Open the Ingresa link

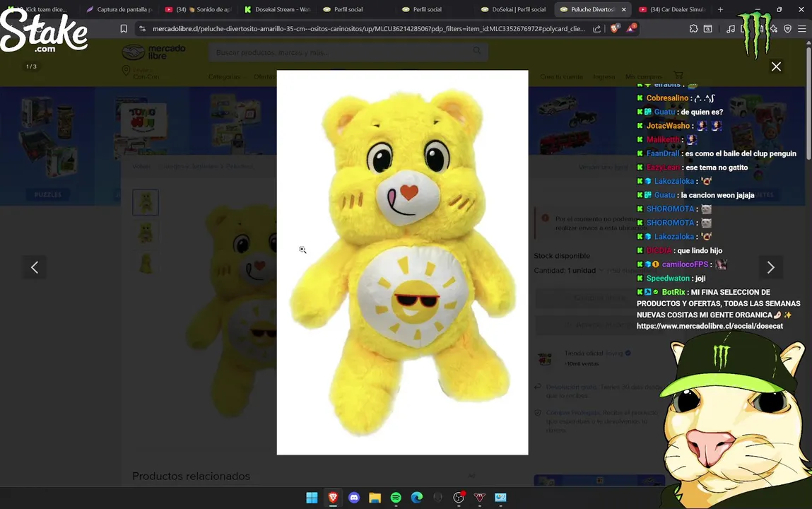point(604,76)
